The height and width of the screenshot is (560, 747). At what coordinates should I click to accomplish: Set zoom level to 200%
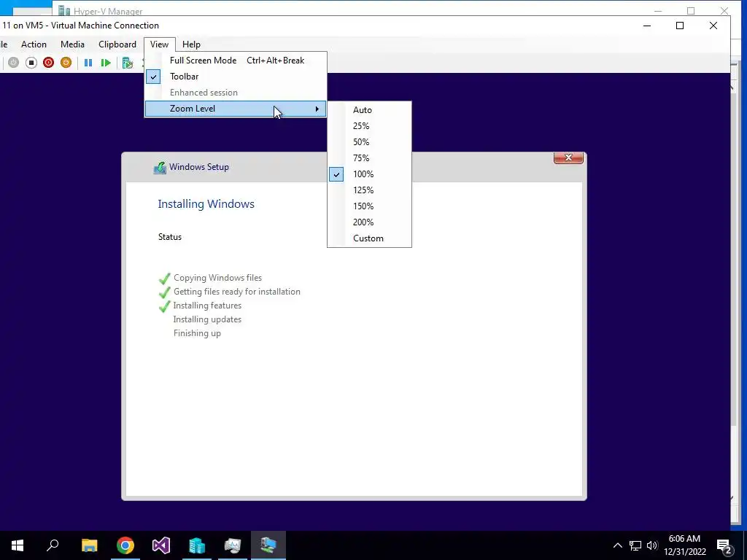tap(369, 222)
